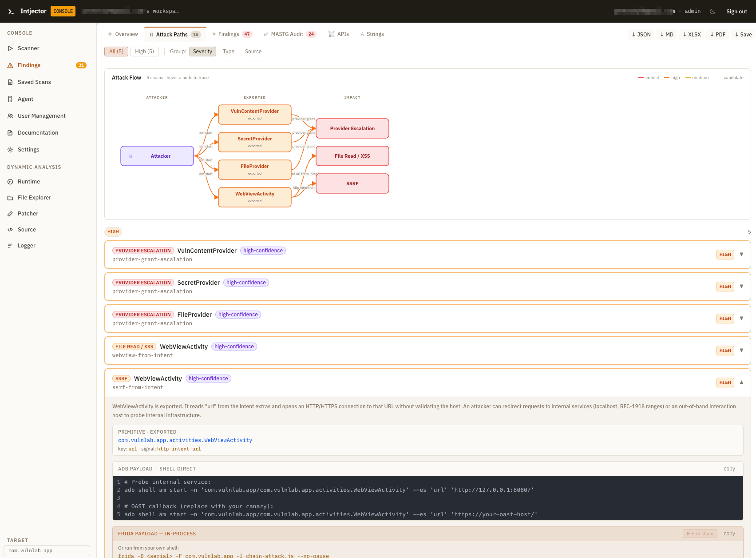Click Sign out
This screenshot has width=756, height=558.
[736, 12]
